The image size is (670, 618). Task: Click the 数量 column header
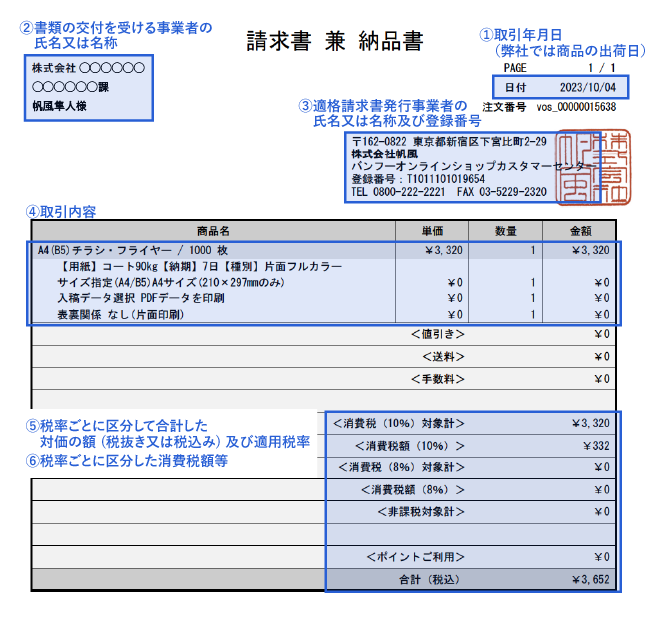506,231
